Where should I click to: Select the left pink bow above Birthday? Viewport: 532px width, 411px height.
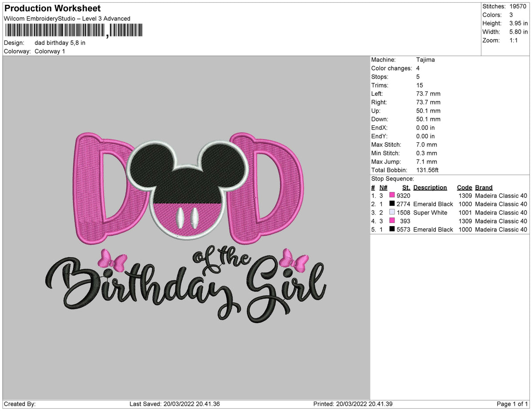[113, 260]
